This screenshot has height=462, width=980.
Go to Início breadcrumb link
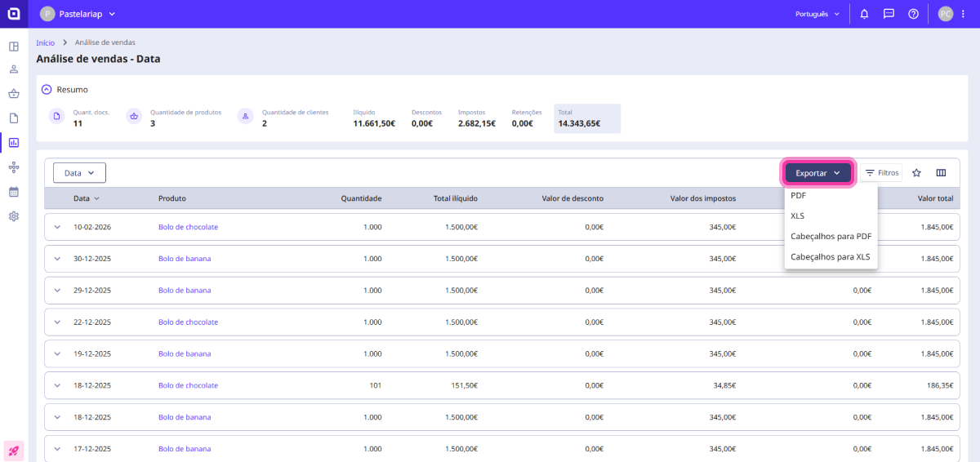coord(46,42)
